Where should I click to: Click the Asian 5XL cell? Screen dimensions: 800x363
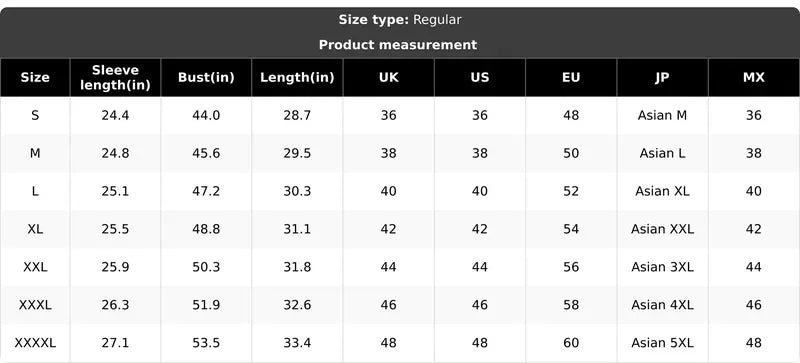click(x=662, y=343)
